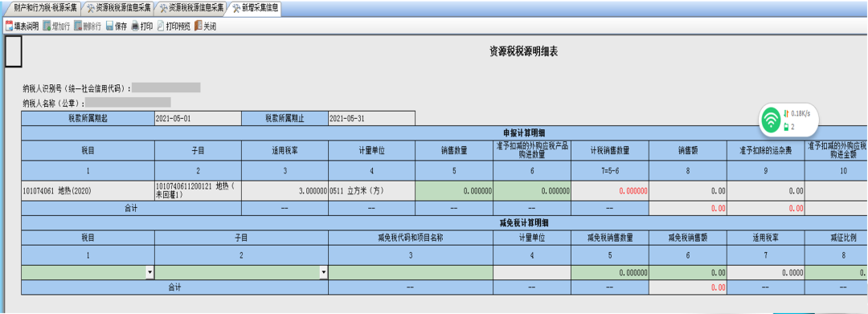This screenshot has width=868, height=314.
Task: Save the form with 保存
Action: 117,26
